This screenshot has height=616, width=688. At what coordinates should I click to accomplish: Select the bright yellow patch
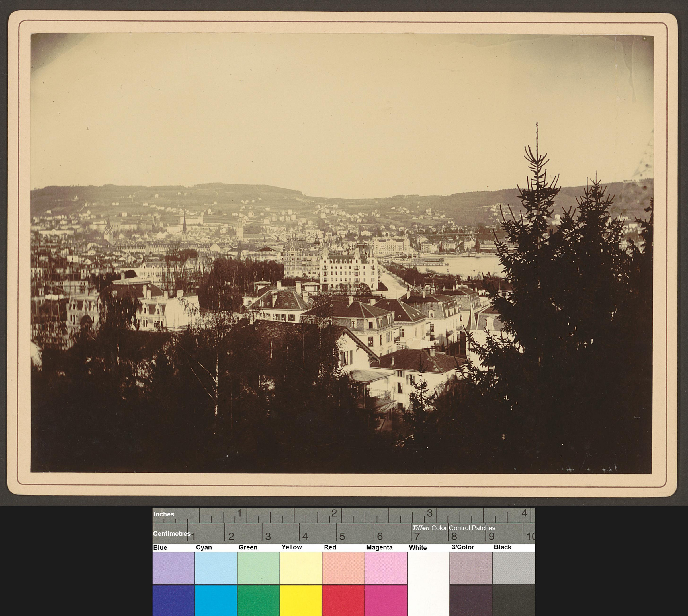click(x=301, y=601)
